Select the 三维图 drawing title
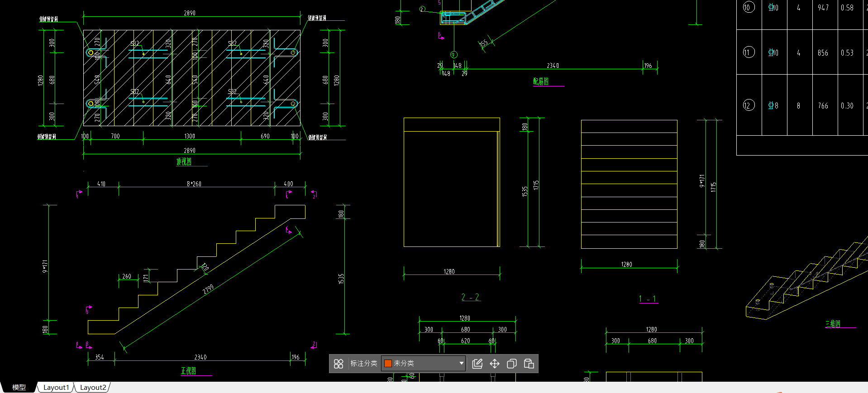Viewport: 868px width, 393px height. tap(833, 324)
